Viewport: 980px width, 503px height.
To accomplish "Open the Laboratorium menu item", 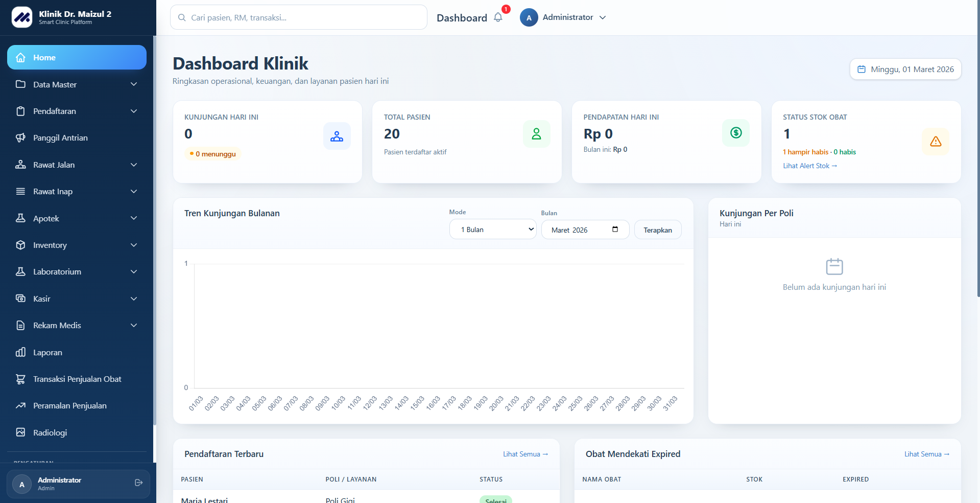I will pos(77,271).
